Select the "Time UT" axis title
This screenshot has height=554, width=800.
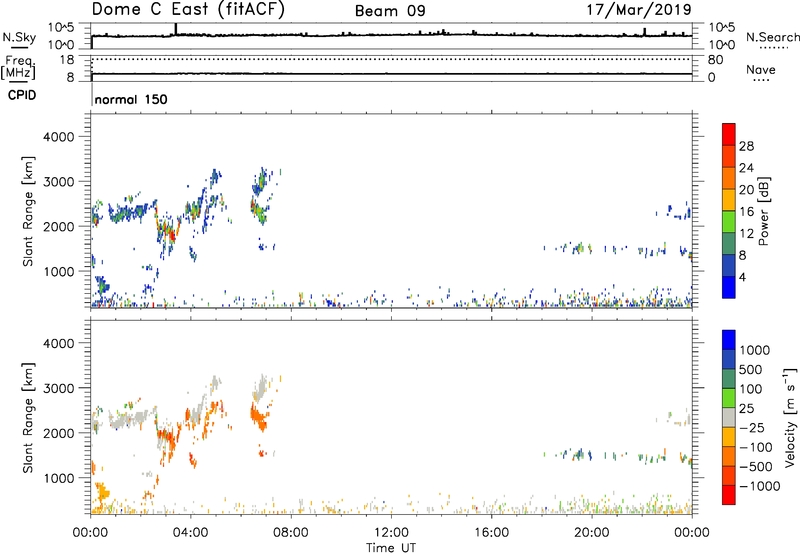coord(391,548)
